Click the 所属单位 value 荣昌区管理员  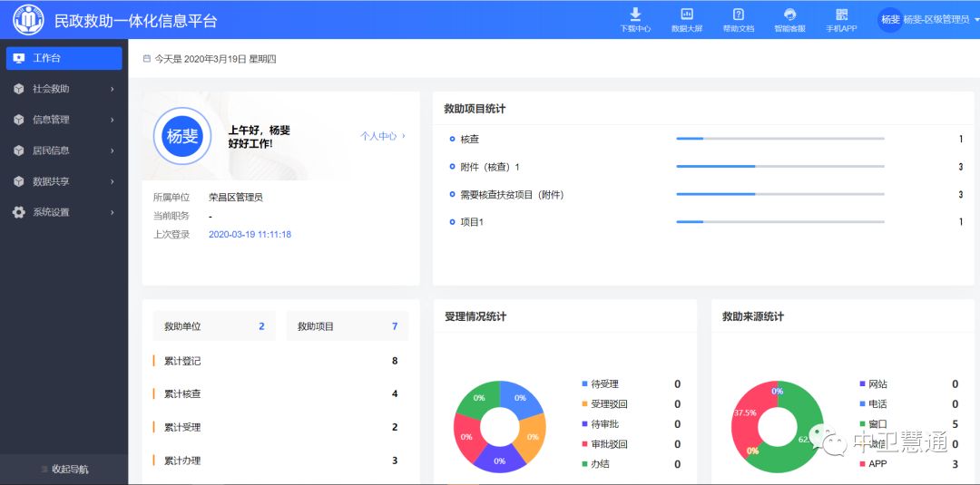[236, 198]
